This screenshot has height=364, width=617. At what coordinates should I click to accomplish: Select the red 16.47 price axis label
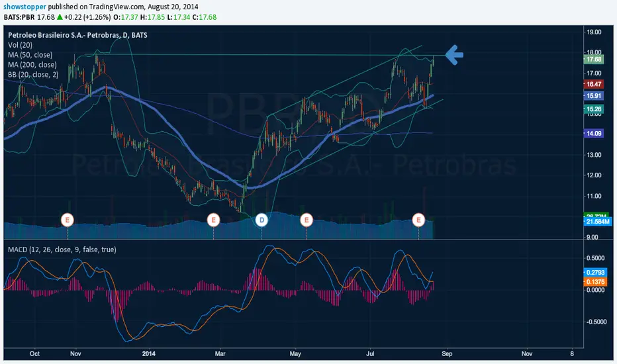pos(594,84)
